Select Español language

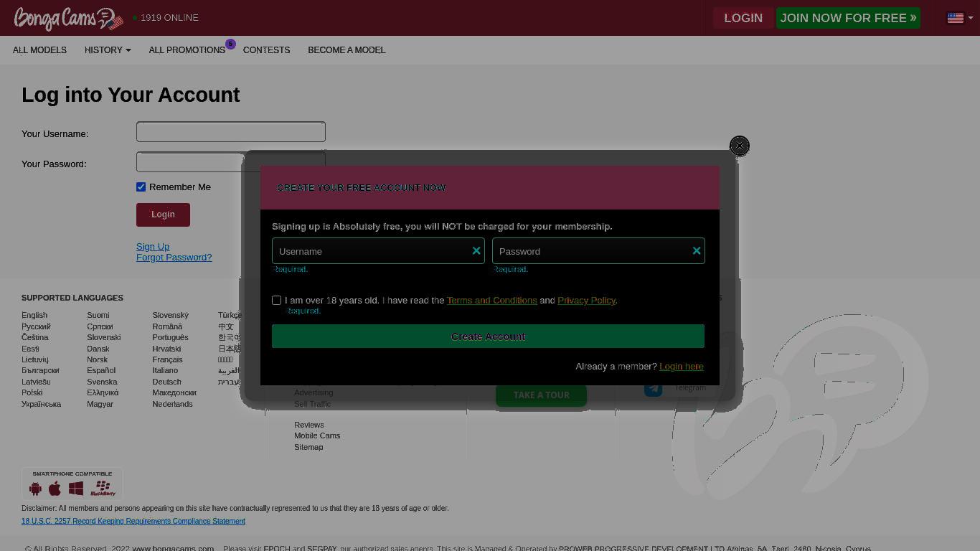tap(101, 370)
